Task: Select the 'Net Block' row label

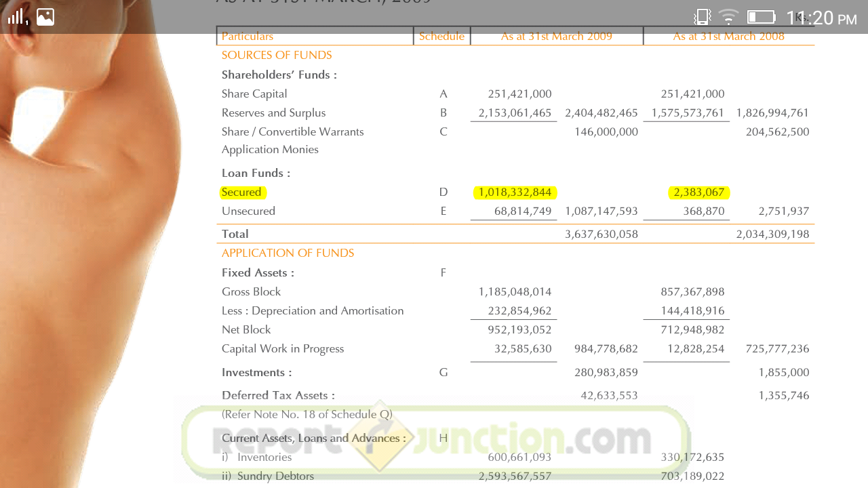Action: pyautogui.click(x=246, y=329)
